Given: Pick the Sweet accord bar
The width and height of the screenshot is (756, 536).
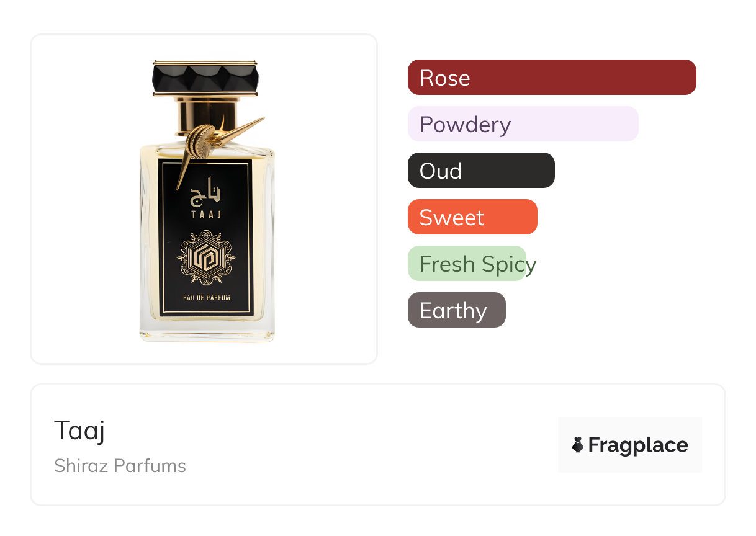Looking at the screenshot, I should pyautogui.click(x=472, y=217).
